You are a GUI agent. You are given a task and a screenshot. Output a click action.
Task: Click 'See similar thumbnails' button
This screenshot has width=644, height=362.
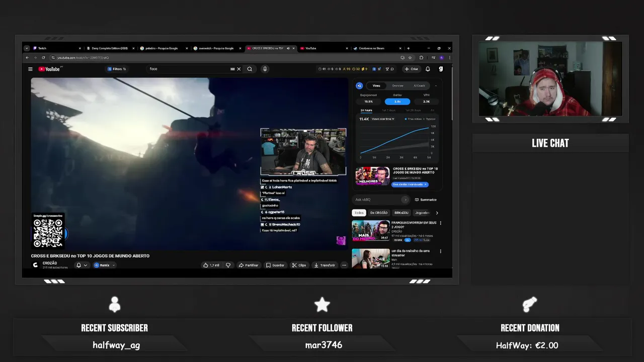(410, 185)
